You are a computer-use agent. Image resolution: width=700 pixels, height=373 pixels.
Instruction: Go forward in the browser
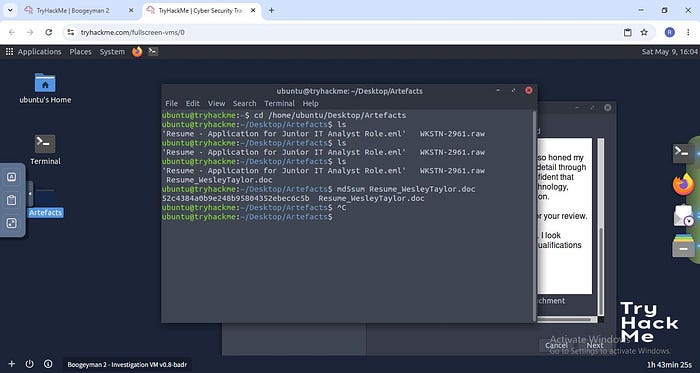coord(30,32)
